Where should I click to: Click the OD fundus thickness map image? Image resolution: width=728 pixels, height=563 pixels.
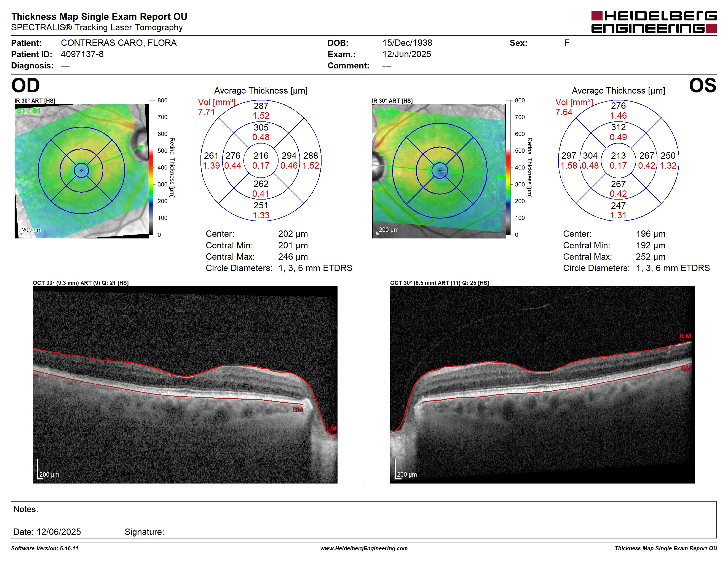[x=82, y=171]
